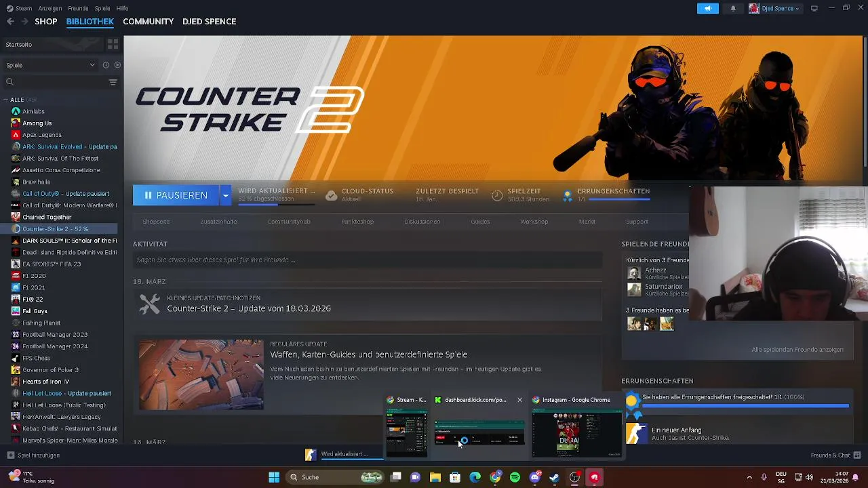868x488 pixels.
Task: Select Brawlhalla in the game list
Action: coord(36,182)
